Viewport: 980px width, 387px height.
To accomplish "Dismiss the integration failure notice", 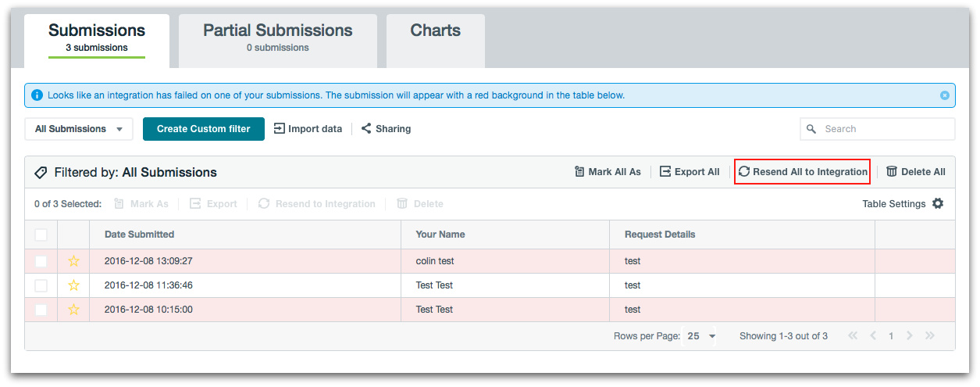I will [x=944, y=95].
